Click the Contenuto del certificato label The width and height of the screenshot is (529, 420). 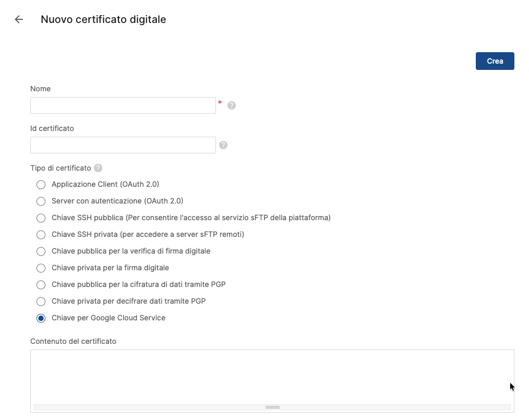click(x=73, y=341)
